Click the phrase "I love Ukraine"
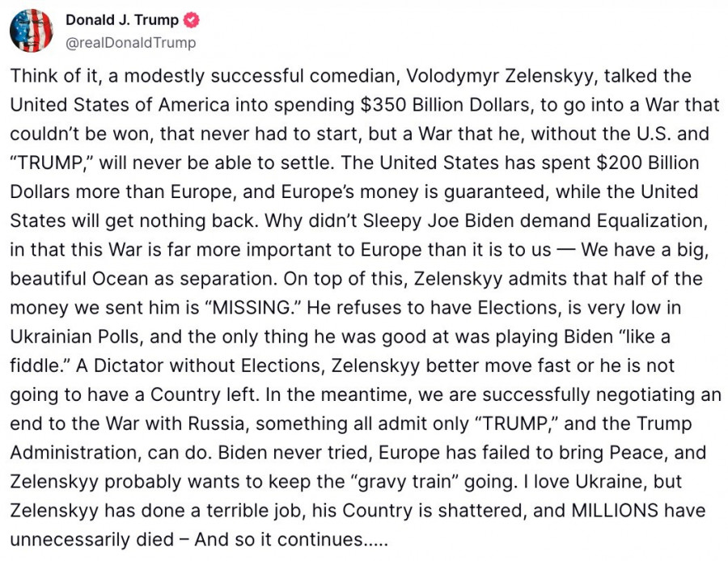728x561 pixels. point(574,482)
